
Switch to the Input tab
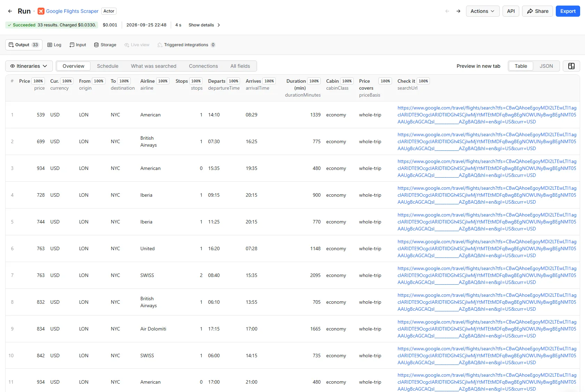78,45
